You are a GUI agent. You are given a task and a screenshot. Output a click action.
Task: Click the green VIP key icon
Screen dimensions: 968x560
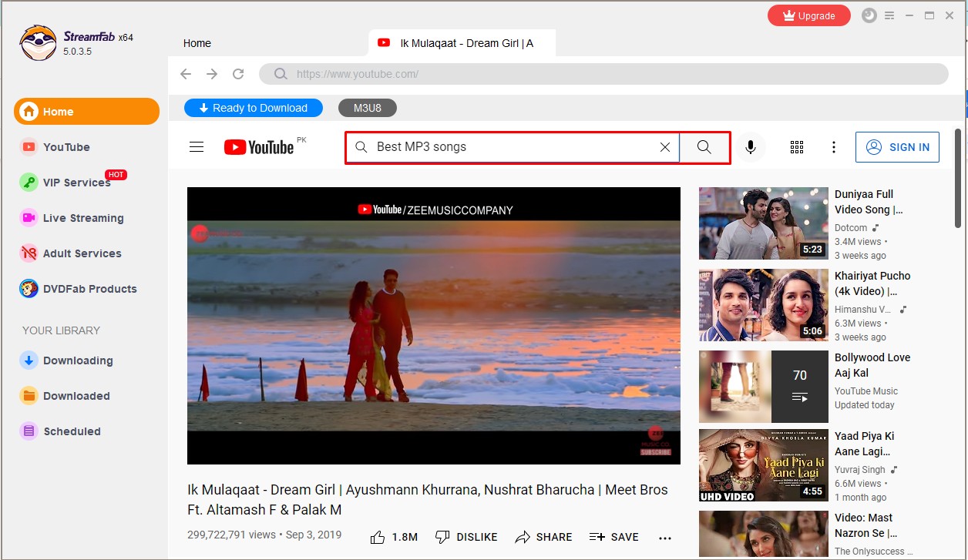point(29,183)
